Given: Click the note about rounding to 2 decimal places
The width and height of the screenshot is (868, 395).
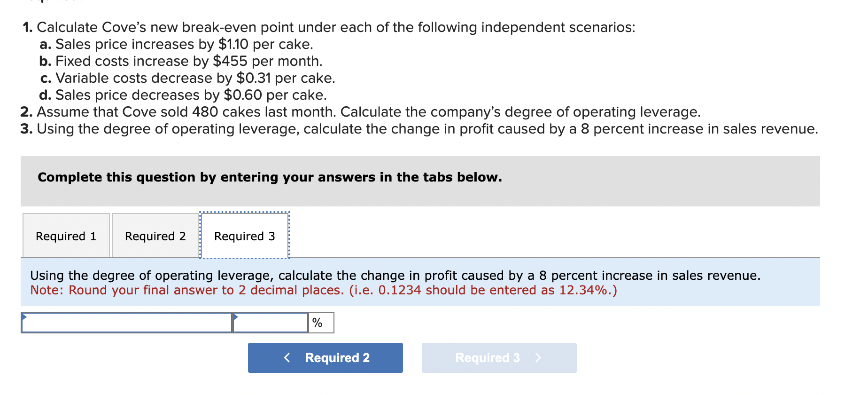Looking at the screenshot, I should 324,290.
